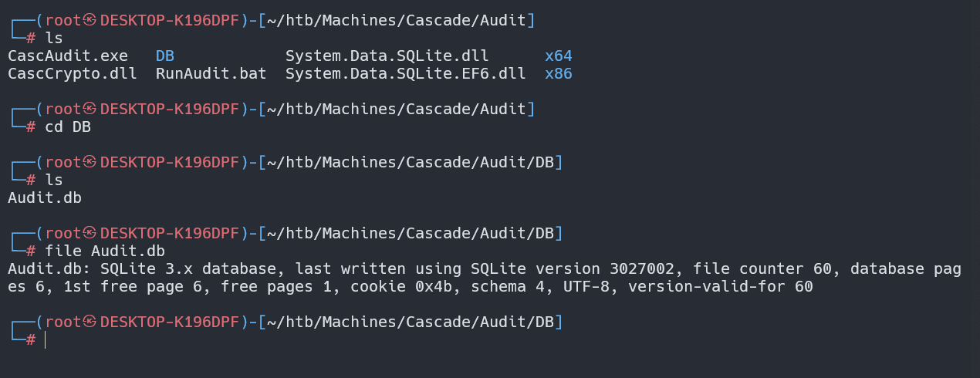Click the path ~/htb/Machines/Cascade/Audit in the first prompt
Image resolution: width=980 pixels, height=378 pixels.
pyautogui.click(x=396, y=20)
